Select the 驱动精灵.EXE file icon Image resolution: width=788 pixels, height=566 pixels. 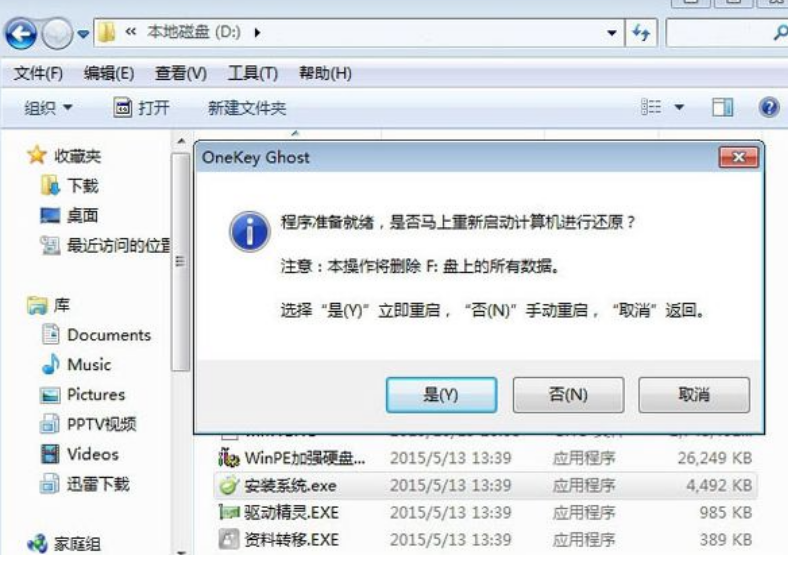coord(229,512)
